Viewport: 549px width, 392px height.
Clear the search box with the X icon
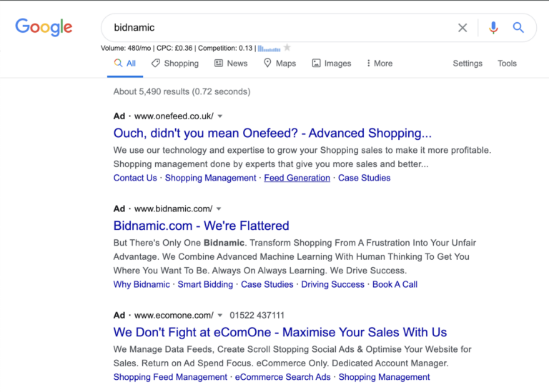pyautogui.click(x=463, y=28)
